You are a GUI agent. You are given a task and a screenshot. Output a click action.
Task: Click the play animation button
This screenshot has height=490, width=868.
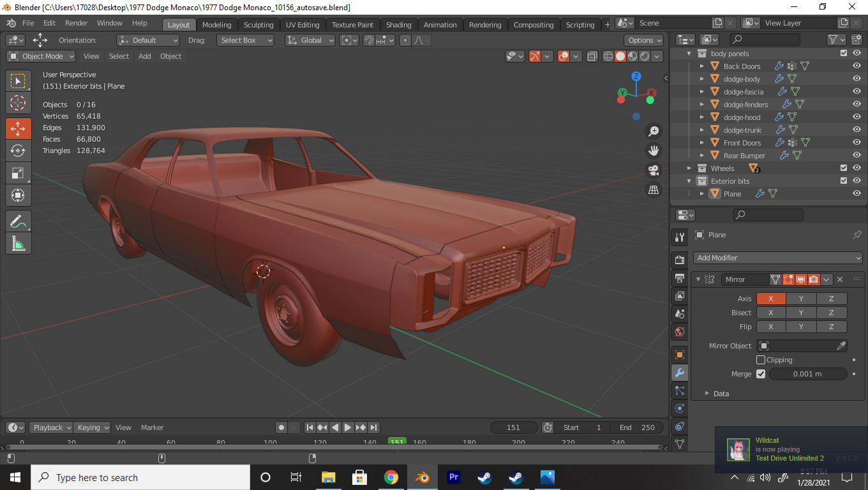[x=348, y=427]
